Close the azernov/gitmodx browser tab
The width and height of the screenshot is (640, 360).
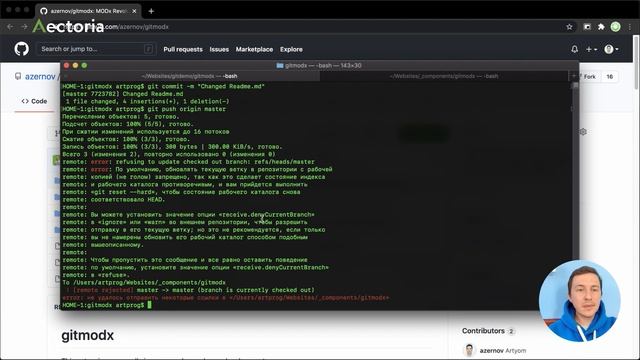pyautogui.click(x=134, y=11)
